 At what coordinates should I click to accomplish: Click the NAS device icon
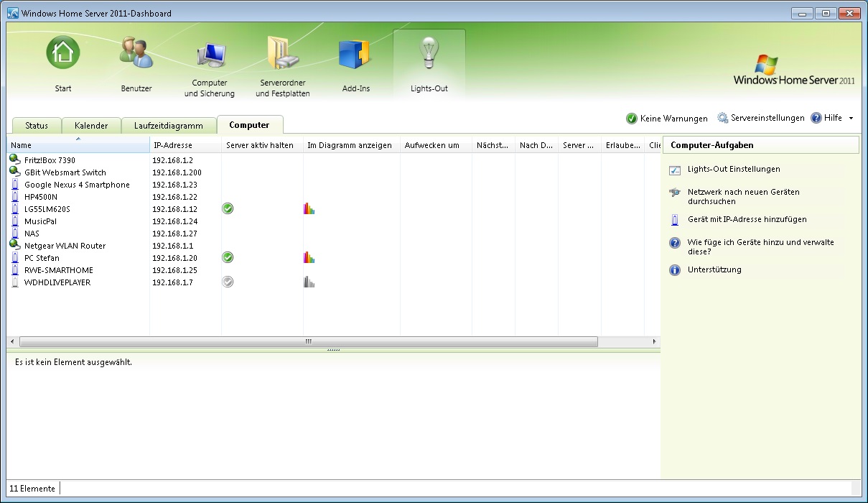pos(15,233)
